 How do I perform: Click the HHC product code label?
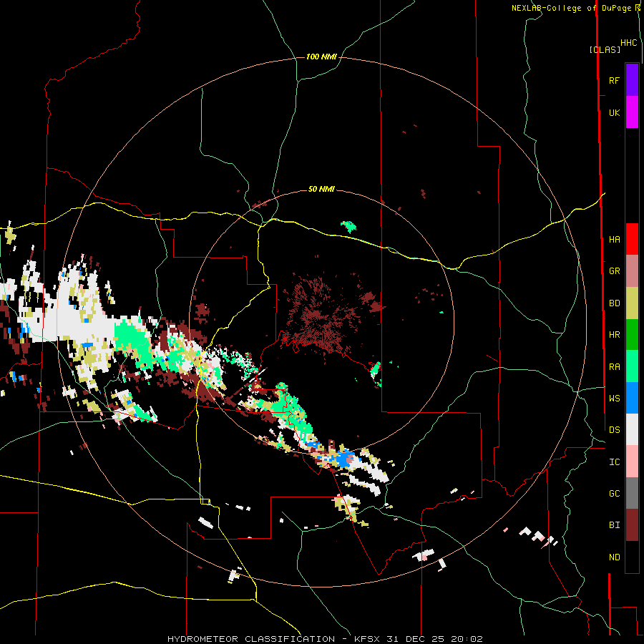[628, 43]
